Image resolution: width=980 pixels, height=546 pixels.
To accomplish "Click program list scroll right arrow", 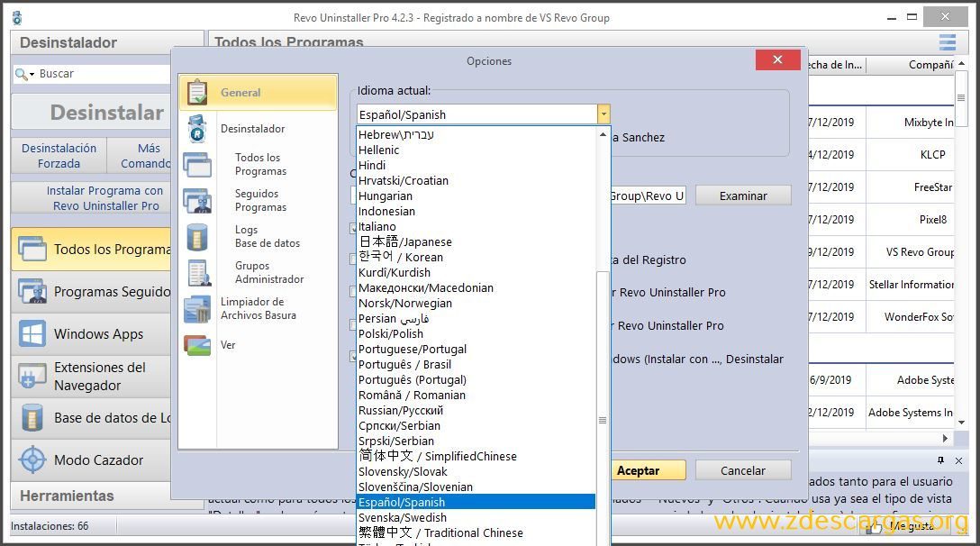I will 945,439.
